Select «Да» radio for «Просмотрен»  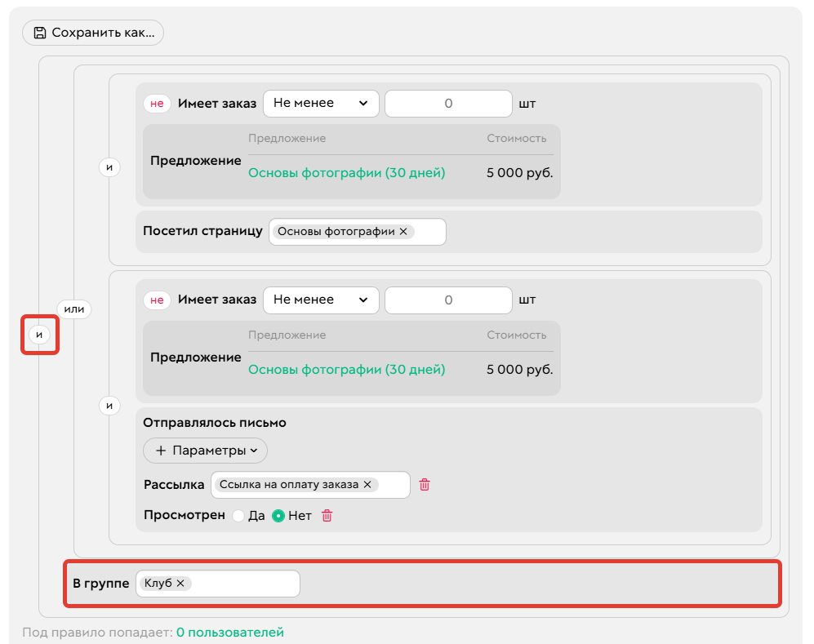pyautogui.click(x=239, y=516)
